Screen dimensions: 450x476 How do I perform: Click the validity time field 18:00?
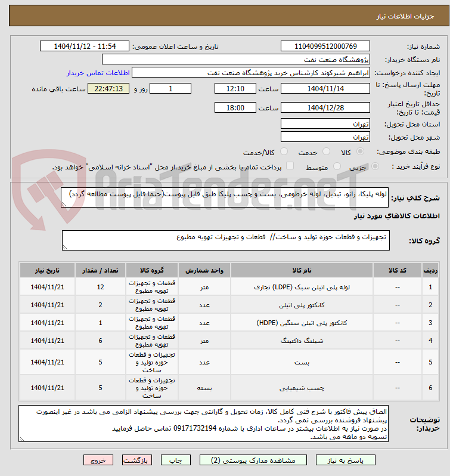click(x=235, y=107)
